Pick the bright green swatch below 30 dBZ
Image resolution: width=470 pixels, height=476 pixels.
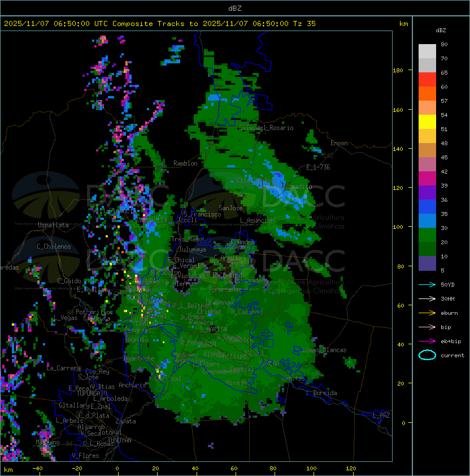tap(427, 235)
